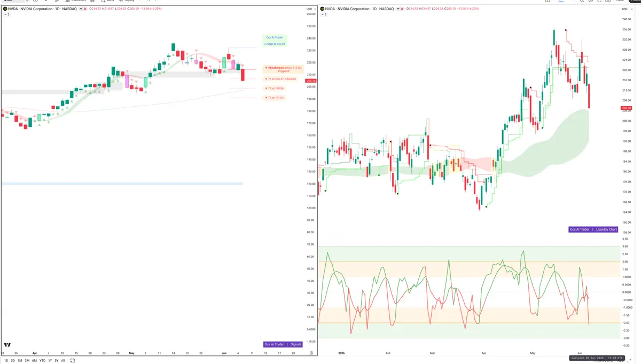Select the 6M time range
This screenshot has height=364, width=641.
34,360
